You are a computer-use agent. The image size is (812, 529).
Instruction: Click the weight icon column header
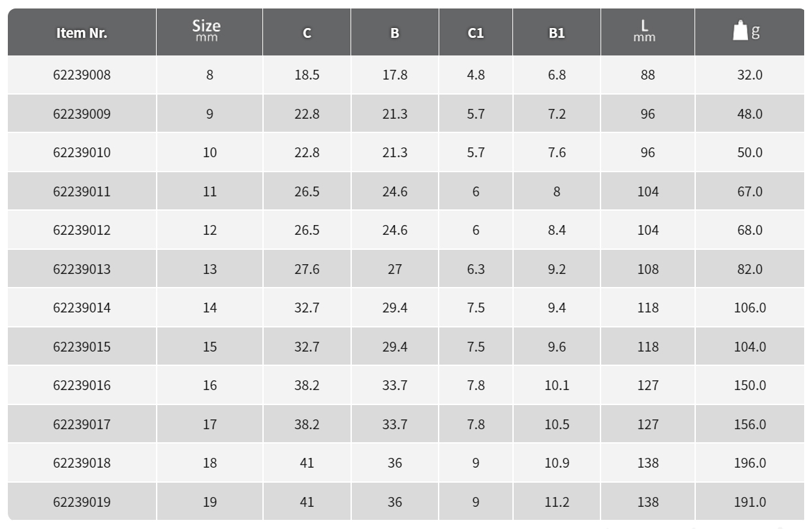tap(749, 32)
